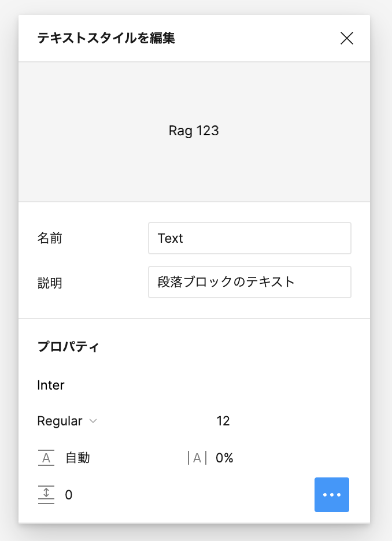392x541 pixels.
Task: Click the line height value 自動
Action: [77, 458]
